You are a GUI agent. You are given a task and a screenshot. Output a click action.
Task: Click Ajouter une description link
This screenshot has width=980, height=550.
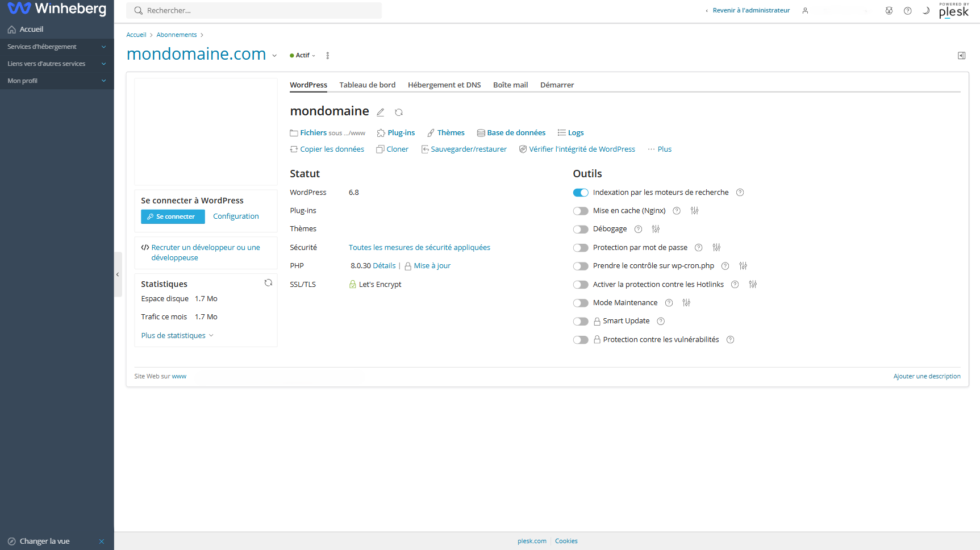click(927, 377)
